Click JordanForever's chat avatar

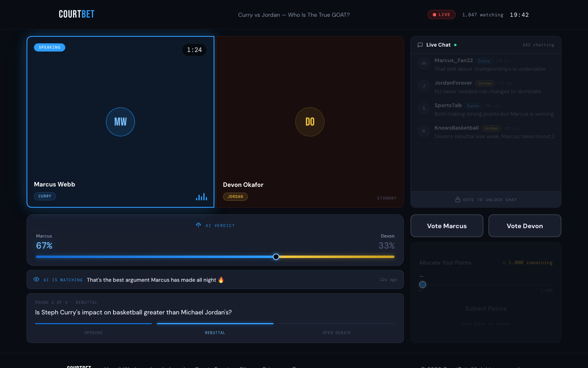tap(424, 86)
